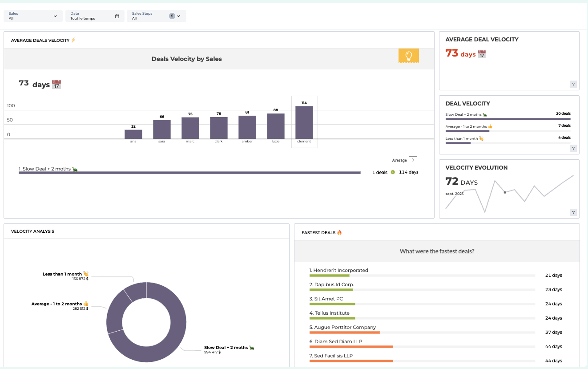Image resolution: width=588 pixels, height=369 pixels.
Task: Click calendar emoji next to 73 days
Action: (56, 85)
